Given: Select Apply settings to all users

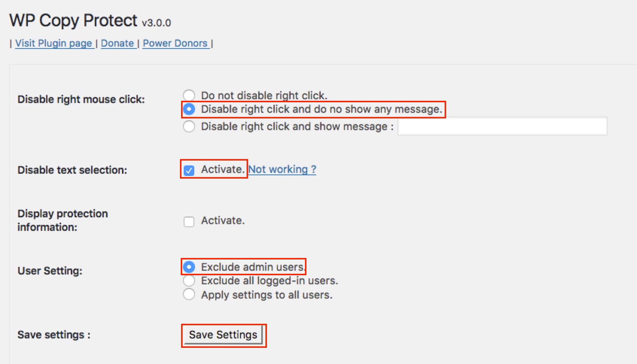Looking at the screenshot, I should [189, 294].
